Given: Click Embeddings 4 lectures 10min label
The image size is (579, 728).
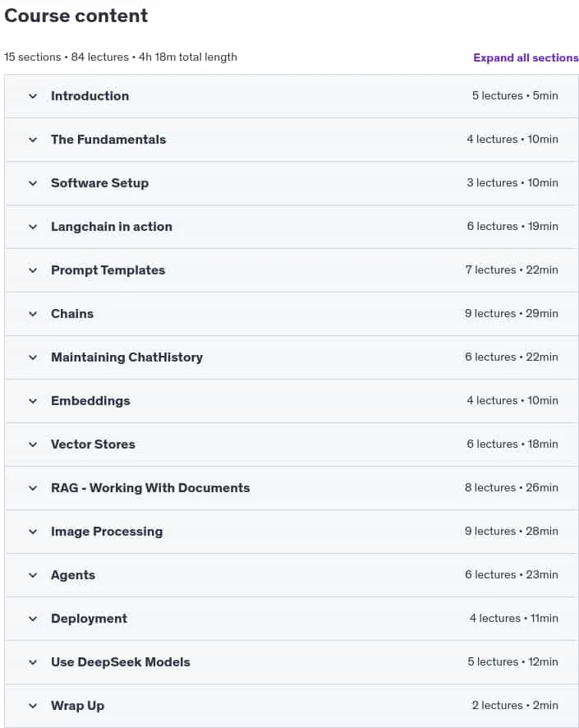Looking at the screenshot, I should click(512, 400).
